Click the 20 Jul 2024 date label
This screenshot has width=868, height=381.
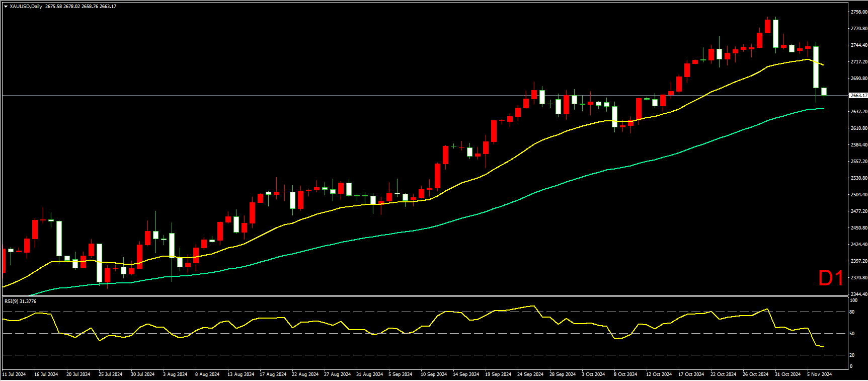pos(78,374)
